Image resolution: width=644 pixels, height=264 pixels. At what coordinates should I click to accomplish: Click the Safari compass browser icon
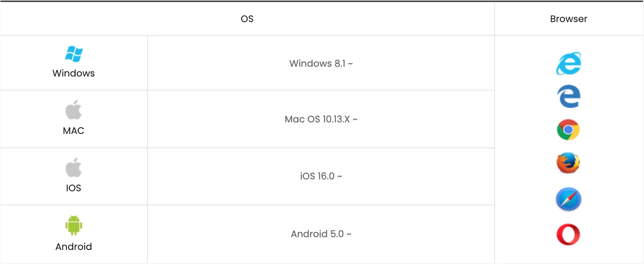[568, 199]
